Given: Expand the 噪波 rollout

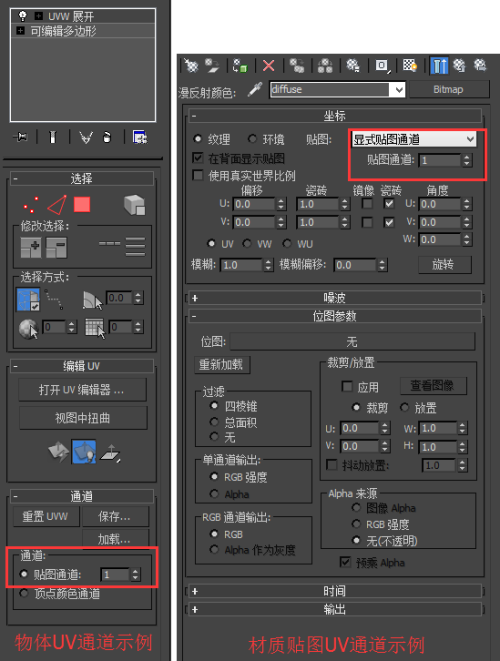Looking at the screenshot, I should 335,298.
